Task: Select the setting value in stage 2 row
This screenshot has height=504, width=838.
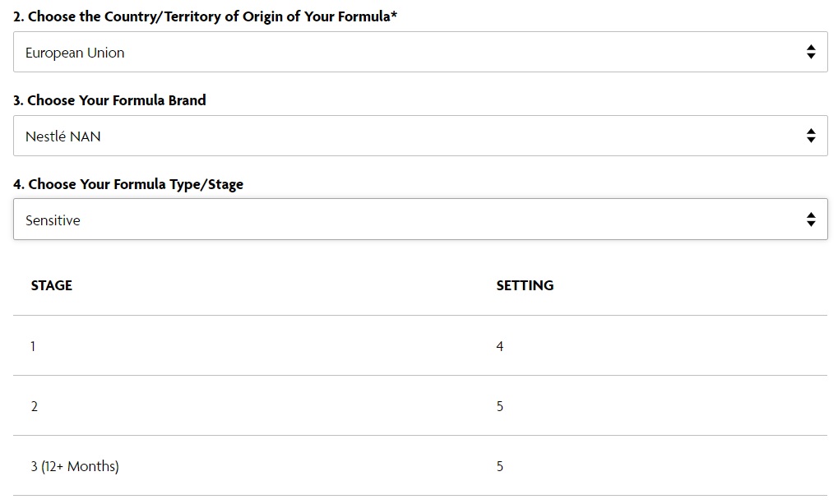Action: click(500, 406)
